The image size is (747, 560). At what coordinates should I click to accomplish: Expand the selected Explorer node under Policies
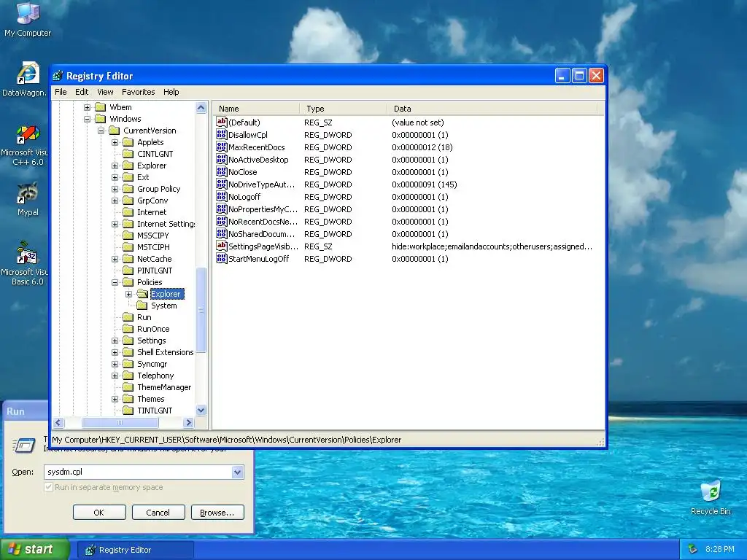128,295
